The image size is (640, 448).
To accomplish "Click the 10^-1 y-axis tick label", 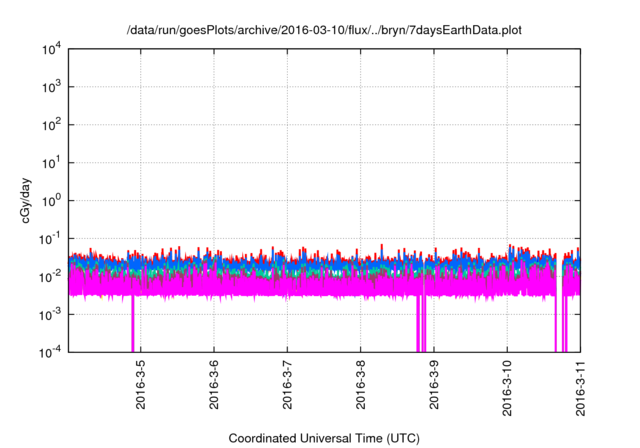I will click(50, 239).
